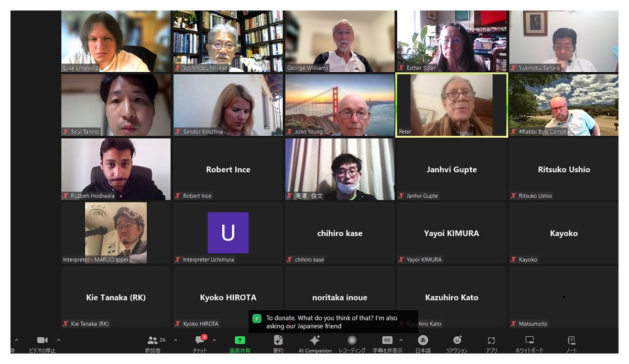
Task: Select Ritsuko Ushio's camera-off tile
Action: pyautogui.click(x=564, y=169)
